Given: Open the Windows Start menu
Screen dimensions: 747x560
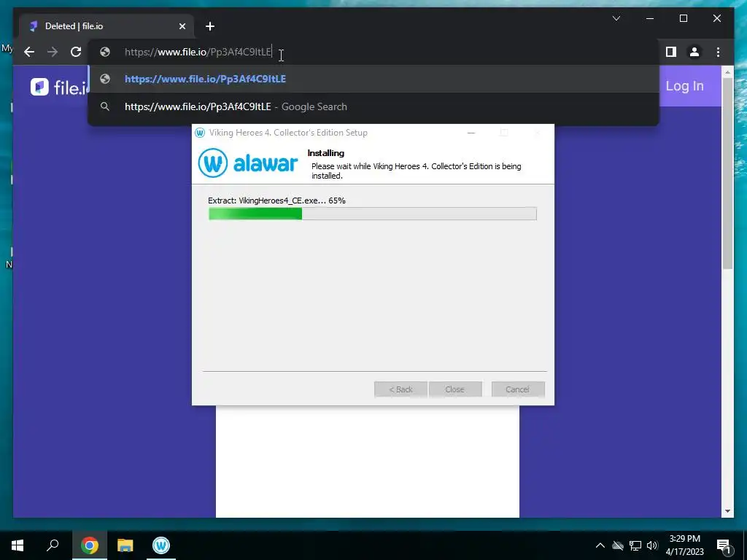Looking at the screenshot, I should click(x=18, y=545).
